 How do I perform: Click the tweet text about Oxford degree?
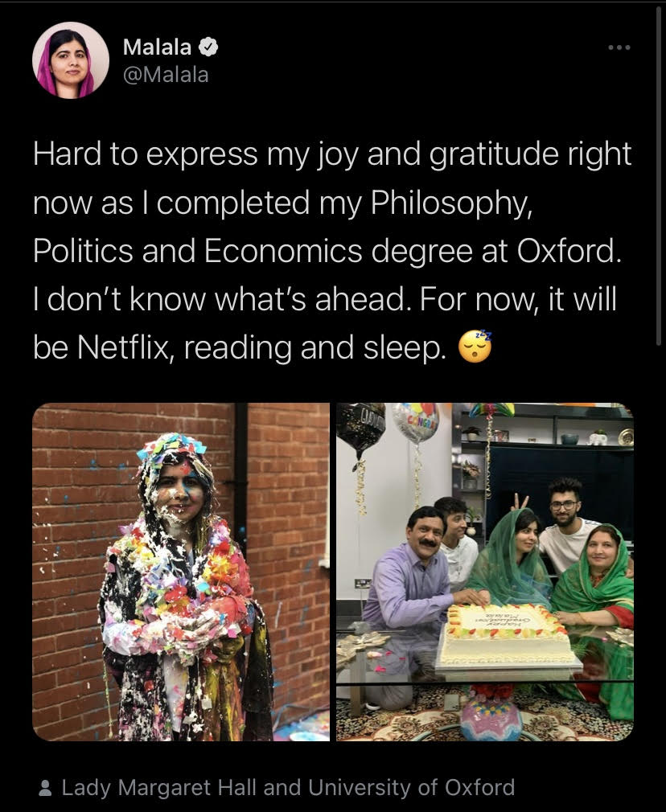[331, 250]
